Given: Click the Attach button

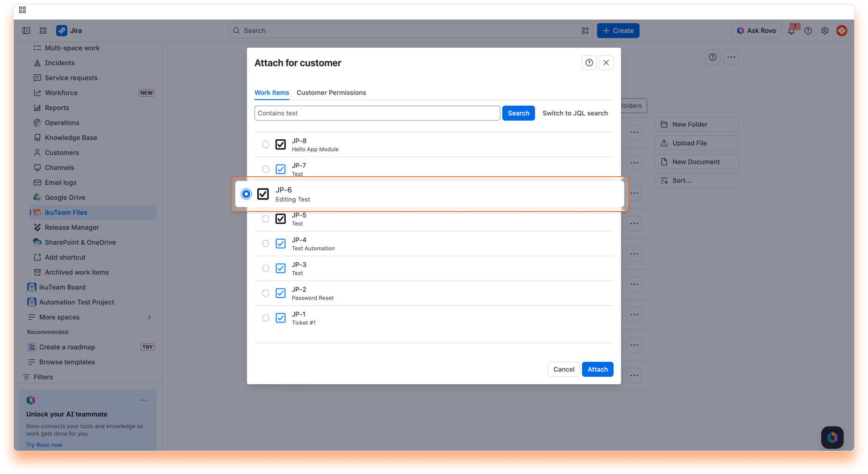Looking at the screenshot, I should pos(598,369).
